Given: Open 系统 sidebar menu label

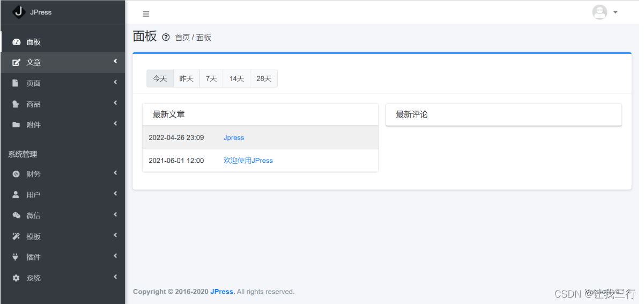Looking at the screenshot, I should [x=34, y=278].
